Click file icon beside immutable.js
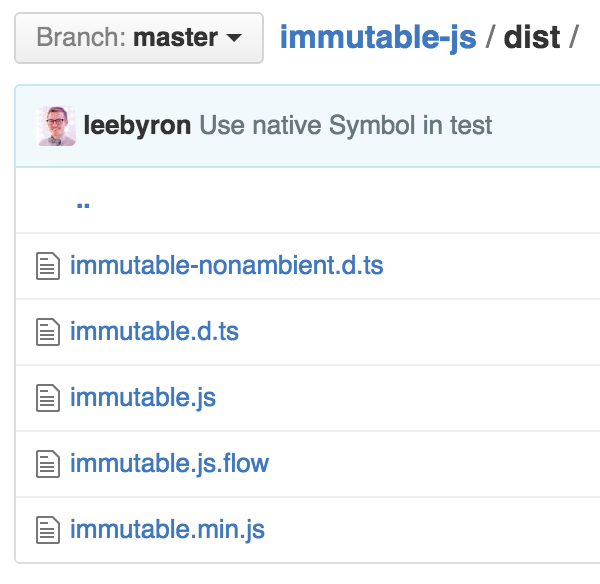This screenshot has width=600, height=584. [x=48, y=398]
